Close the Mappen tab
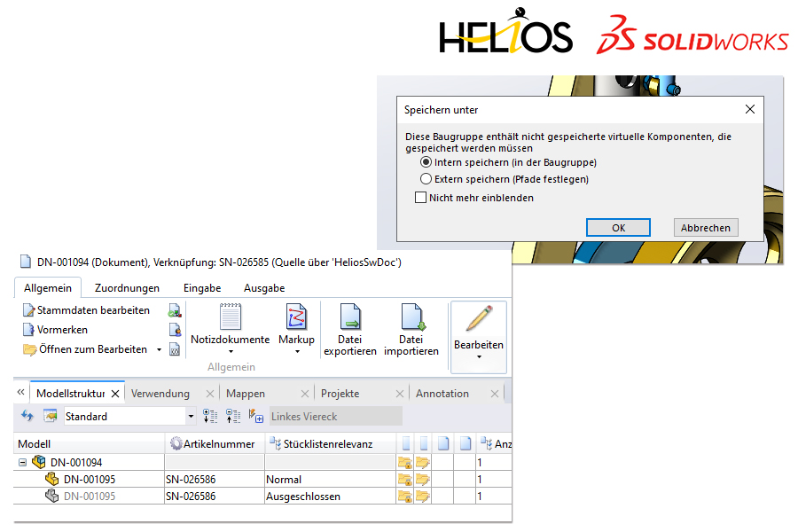This screenshot has height=532, width=798. [305, 394]
